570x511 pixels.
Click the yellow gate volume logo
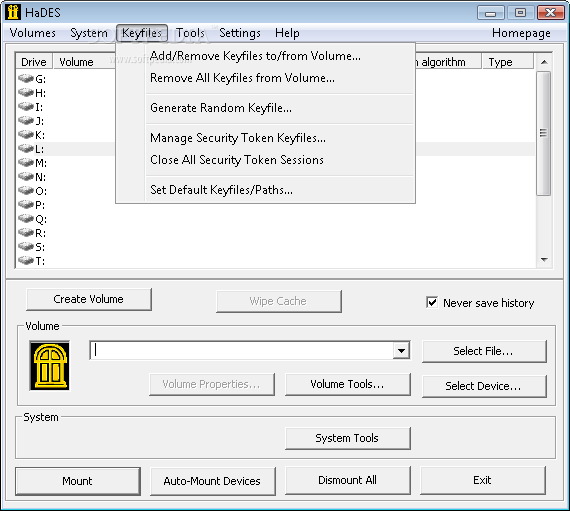pyautogui.click(x=50, y=366)
